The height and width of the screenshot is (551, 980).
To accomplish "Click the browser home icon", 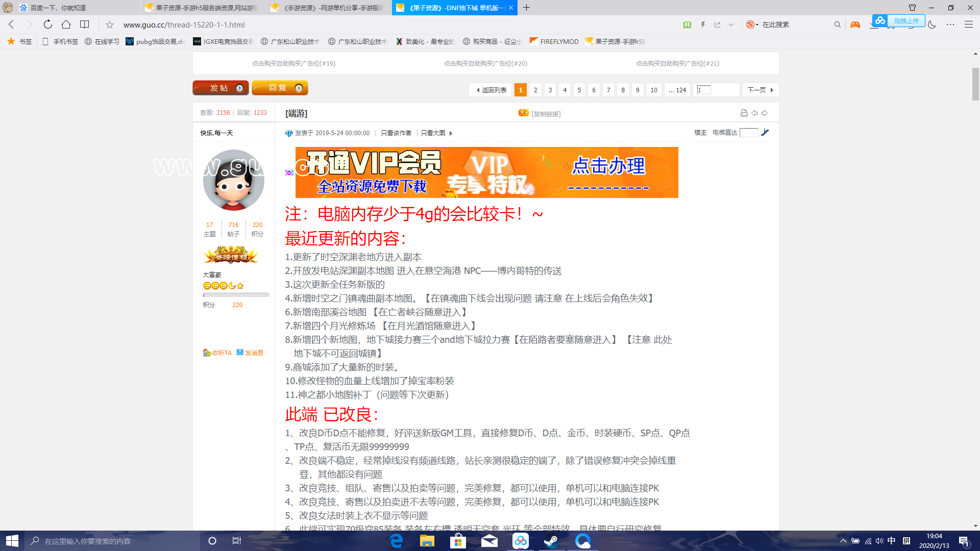I will click(x=66, y=24).
